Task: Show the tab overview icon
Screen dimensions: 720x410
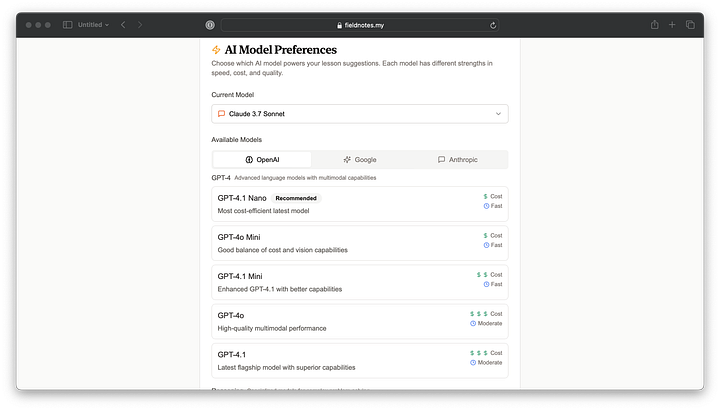Action: coord(690,25)
